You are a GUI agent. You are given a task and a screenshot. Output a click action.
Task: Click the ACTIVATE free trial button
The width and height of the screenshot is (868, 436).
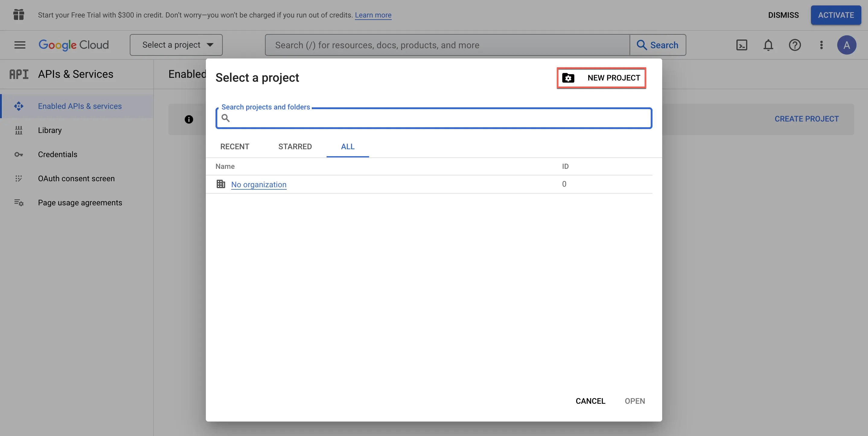[836, 15]
